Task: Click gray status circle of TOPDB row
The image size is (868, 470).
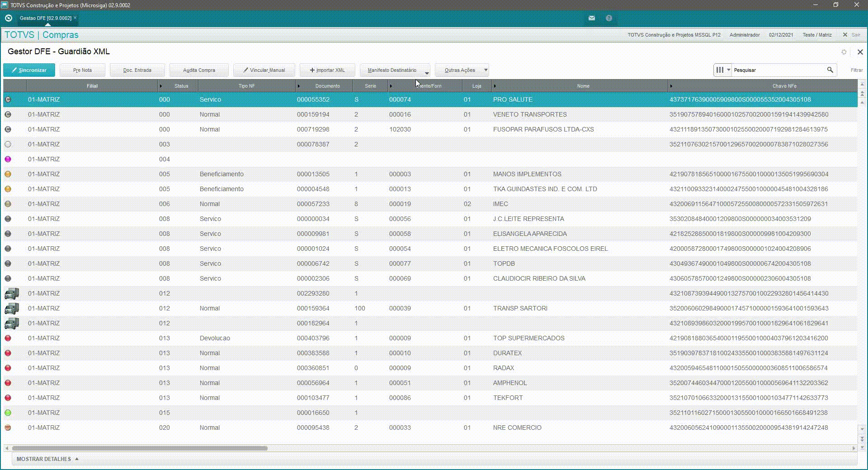Action: click(x=8, y=263)
